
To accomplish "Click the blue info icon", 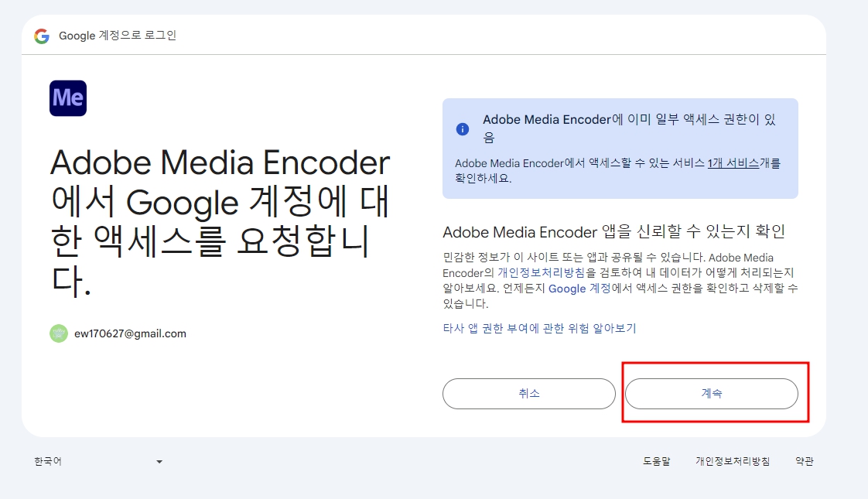I will pyautogui.click(x=462, y=129).
